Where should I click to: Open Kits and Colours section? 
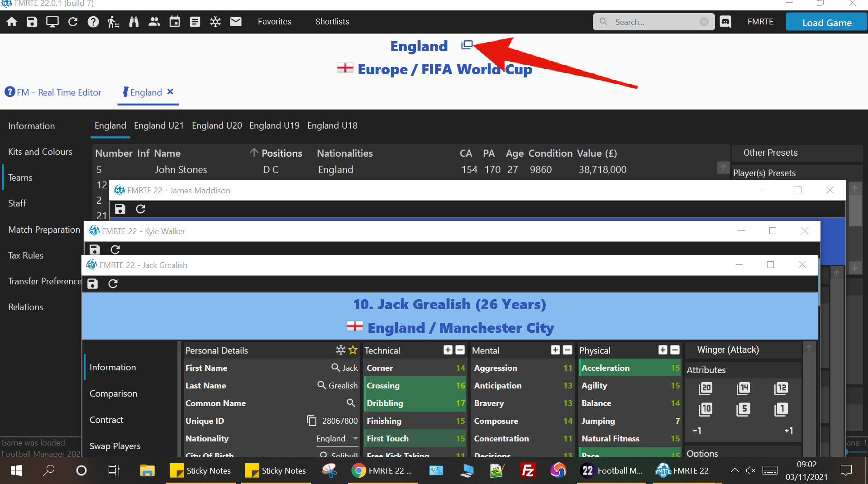click(x=40, y=152)
